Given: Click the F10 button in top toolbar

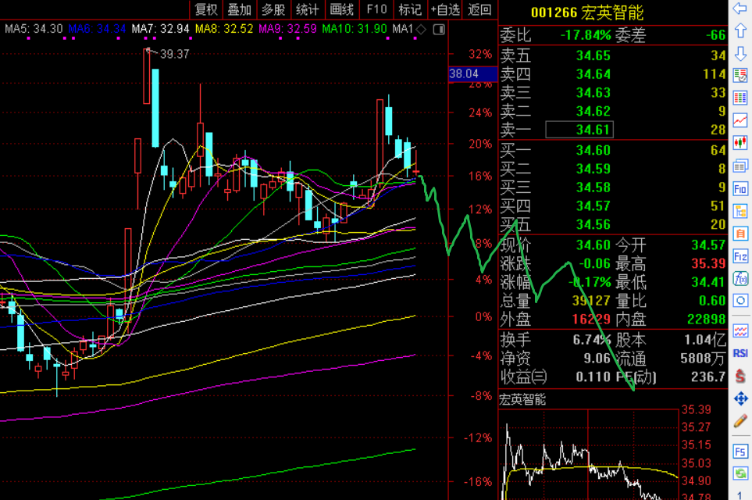Looking at the screenshot, I should (x=376, y=9).
